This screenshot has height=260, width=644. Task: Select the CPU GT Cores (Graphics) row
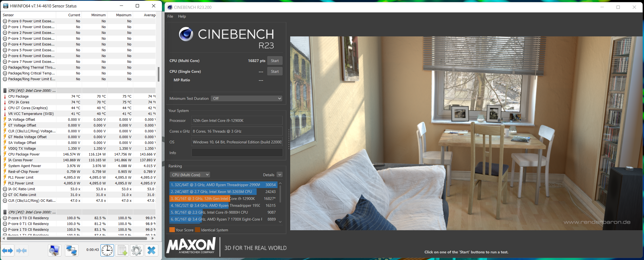79,108
